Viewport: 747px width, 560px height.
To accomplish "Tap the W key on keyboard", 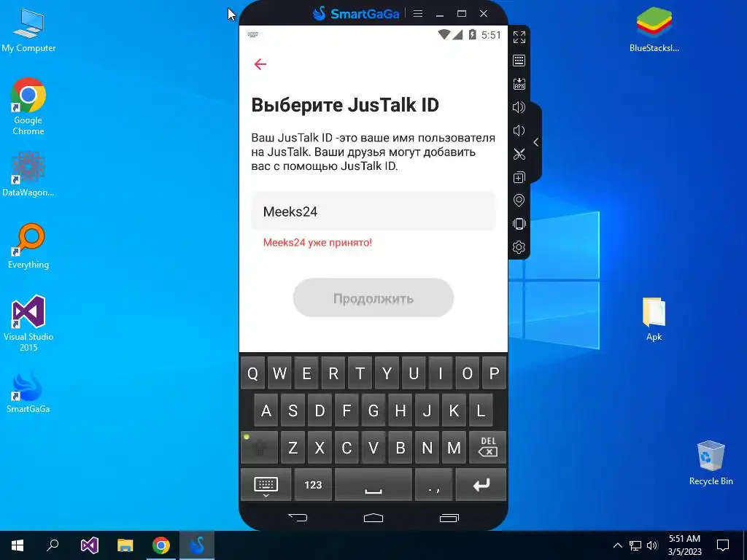I will (279, 373).
